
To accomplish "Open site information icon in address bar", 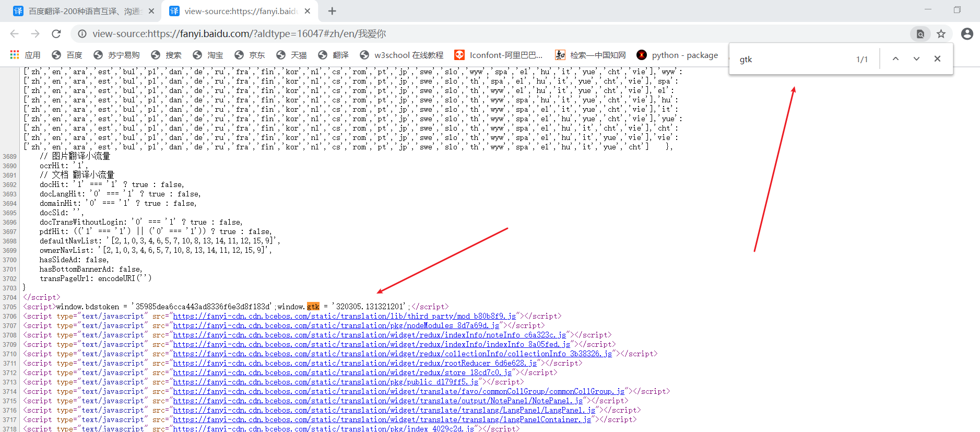I will coord(82,34).
